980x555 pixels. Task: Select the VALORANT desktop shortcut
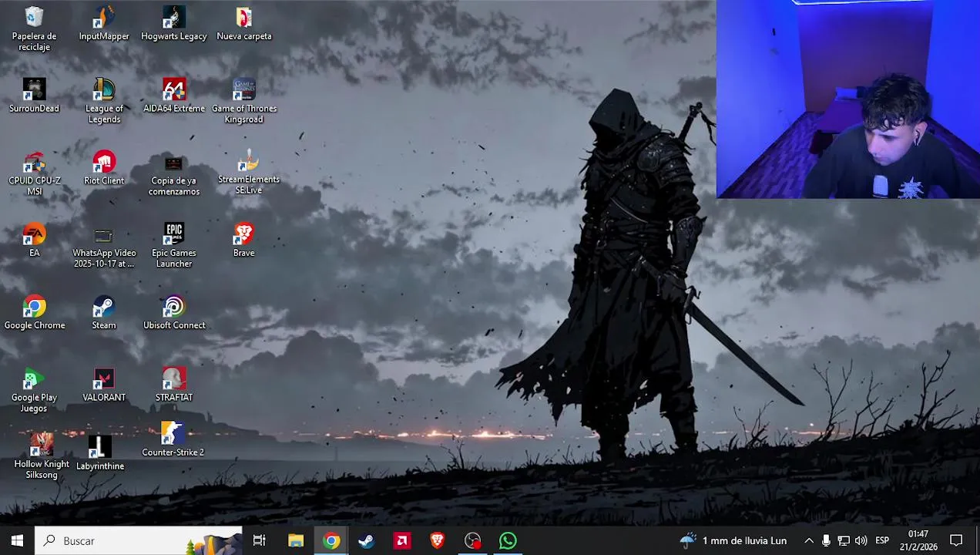(x=104, y=385)
